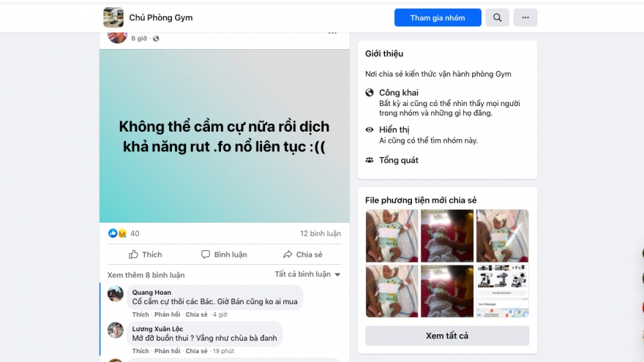This screenshot has height=362, width=644.
Task: Click the globe privacy icon beside 6 giờ
Action: point(156,39)
